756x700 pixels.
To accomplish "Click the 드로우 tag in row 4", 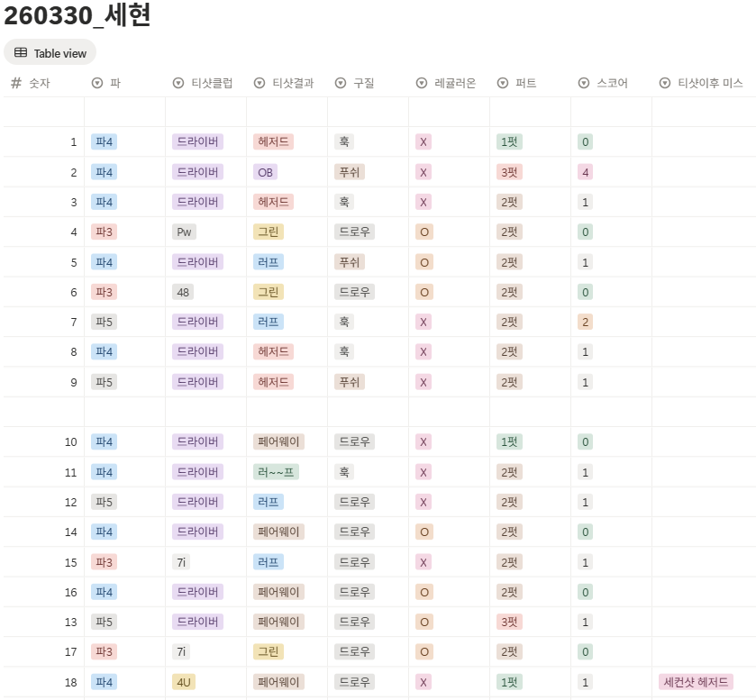I will (x=354, y=232).
